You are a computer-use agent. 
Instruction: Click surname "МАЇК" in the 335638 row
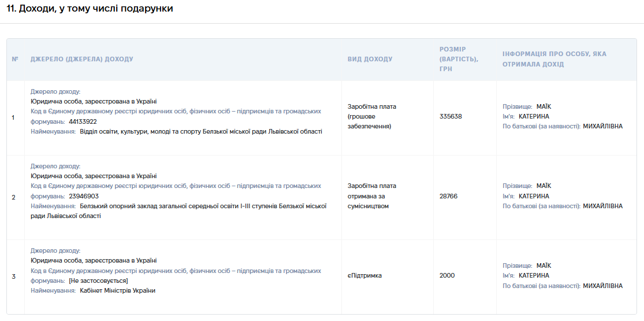pyautogui.click(x=544, y=106)
